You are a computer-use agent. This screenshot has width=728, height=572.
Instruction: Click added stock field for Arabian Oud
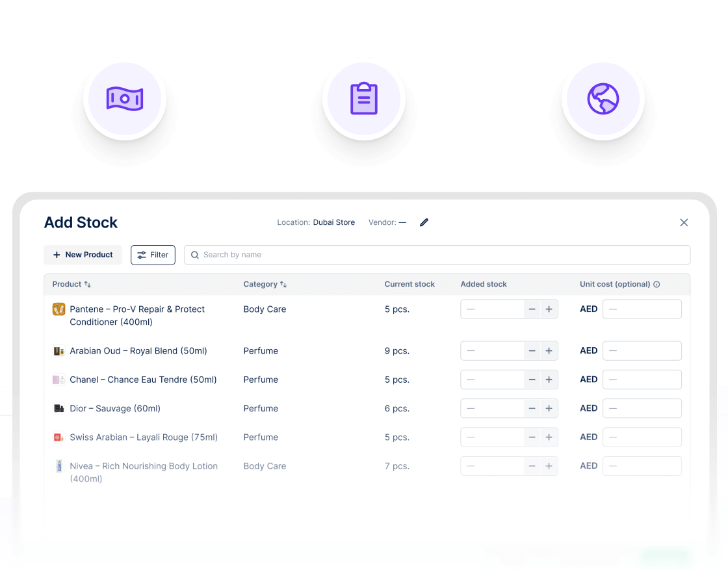492,351
